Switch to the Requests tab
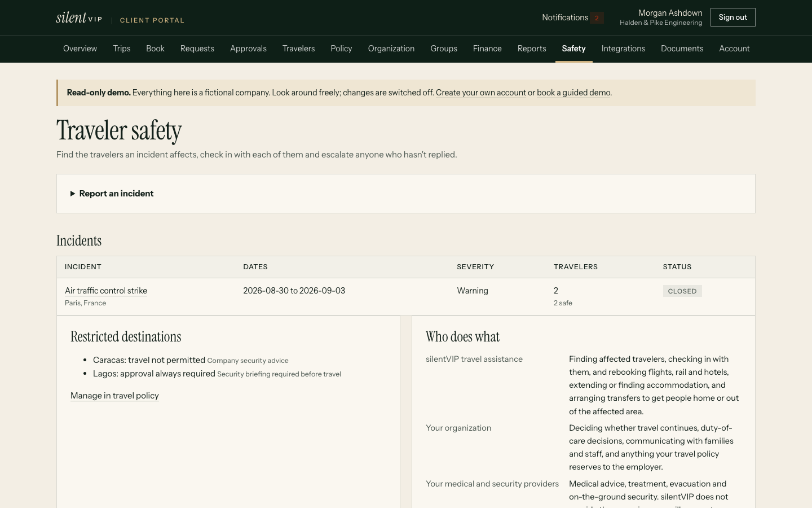Screen dimensions: 812x508 [x=197, y=49]
